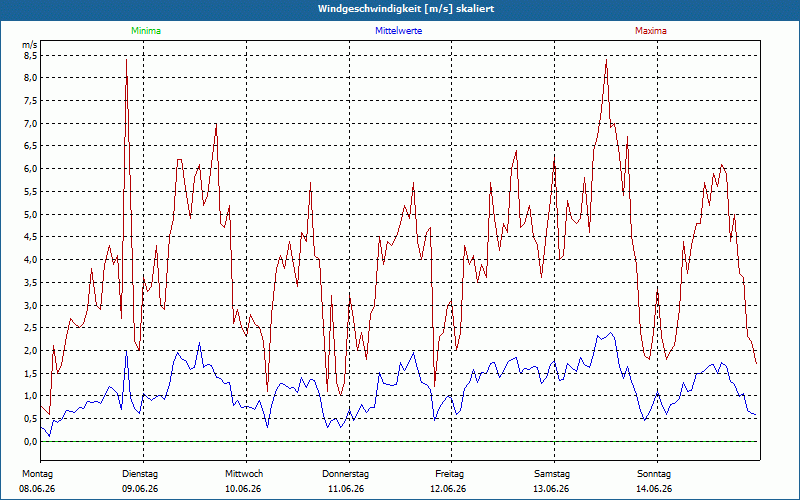The width and height of the screenshot is (800, 500).
Task: Click the date 13.06.26
Action: tap(552, 489)
